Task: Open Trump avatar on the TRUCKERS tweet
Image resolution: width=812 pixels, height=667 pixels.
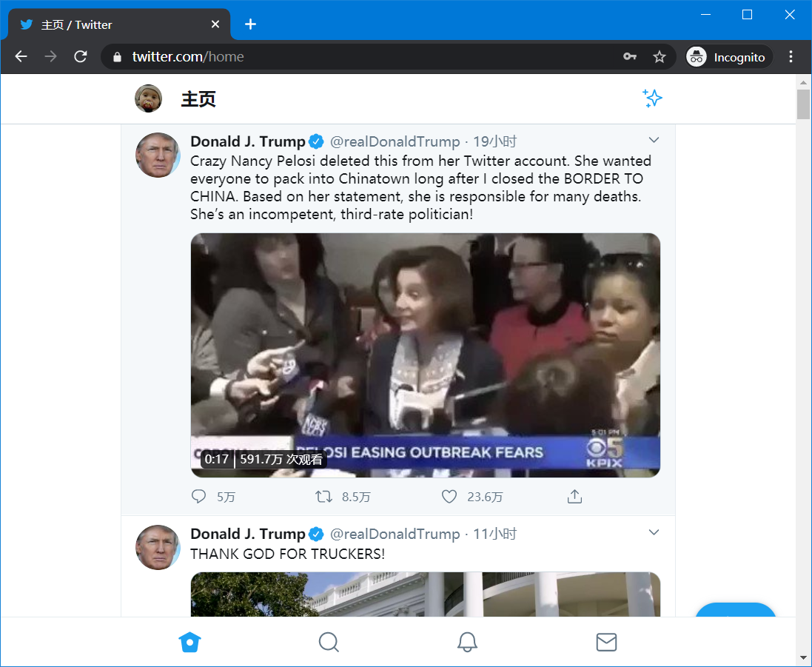Action: click(x=158, y=547)
